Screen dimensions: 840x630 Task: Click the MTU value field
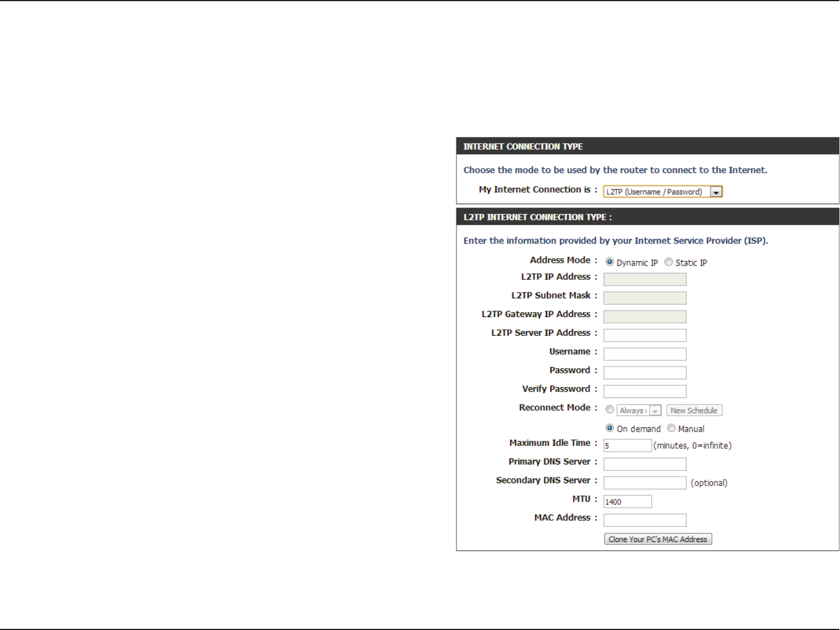(627, 501)
